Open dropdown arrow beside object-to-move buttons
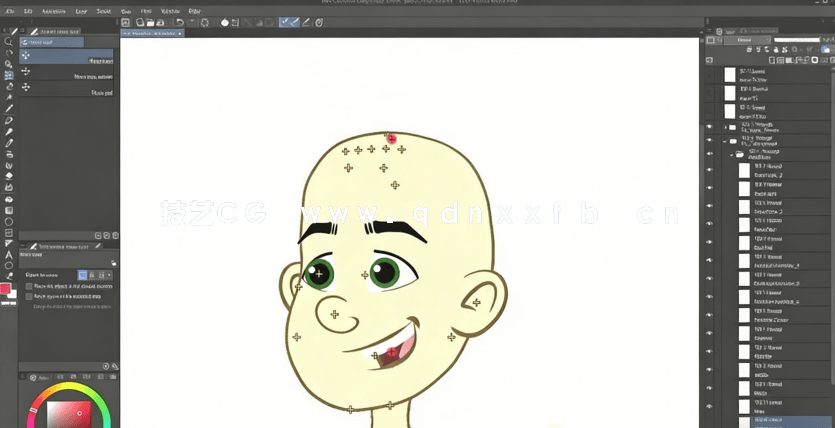 click(109, 275)
